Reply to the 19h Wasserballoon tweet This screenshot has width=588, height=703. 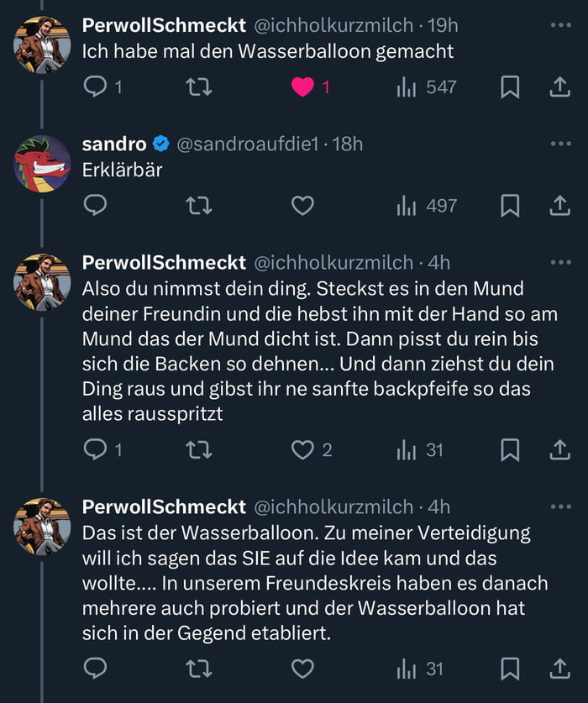click(x=97, y=87)
